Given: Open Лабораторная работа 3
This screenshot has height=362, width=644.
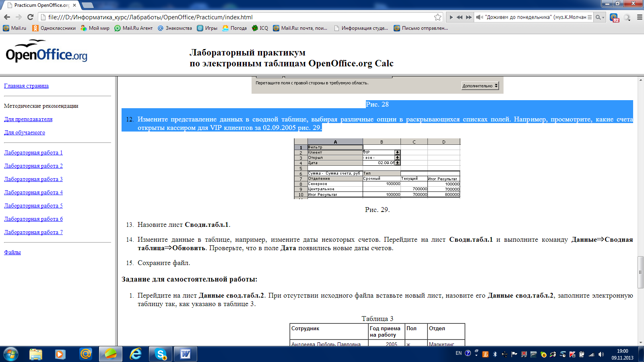Looking at the screenshot, I should coord(33,179).
